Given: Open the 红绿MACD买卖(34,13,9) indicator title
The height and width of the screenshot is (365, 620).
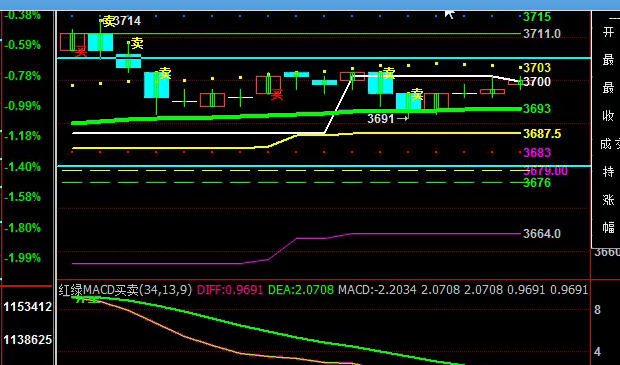Looking at the screenshot, I should pos(125,290).
